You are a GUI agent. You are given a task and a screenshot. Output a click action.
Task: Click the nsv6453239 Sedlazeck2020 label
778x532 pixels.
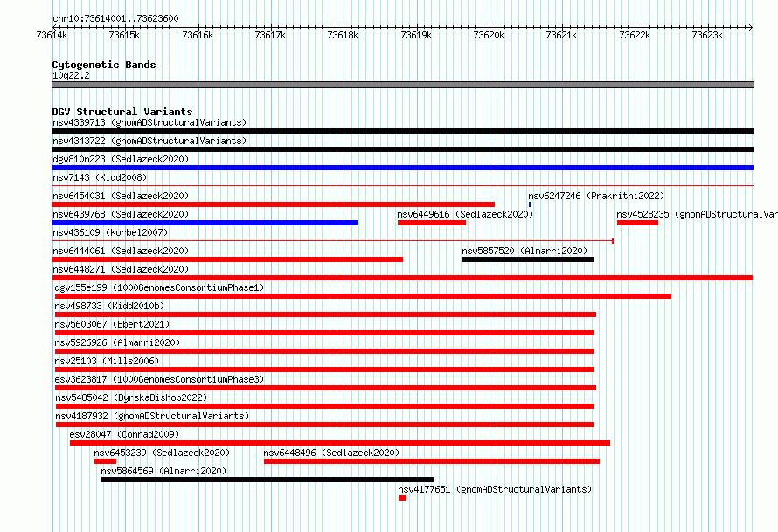(x=162, y=453)
